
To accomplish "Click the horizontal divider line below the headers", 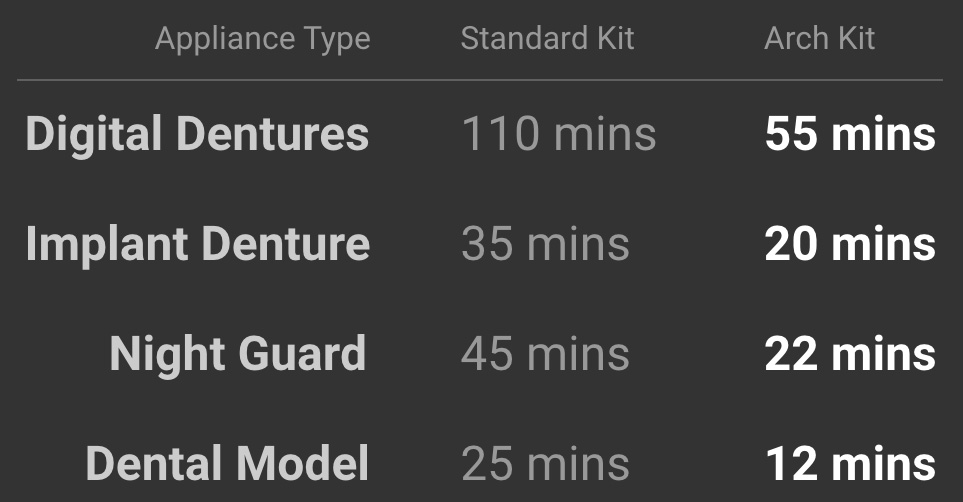I will pyautogui.click(x=480, y=79).
